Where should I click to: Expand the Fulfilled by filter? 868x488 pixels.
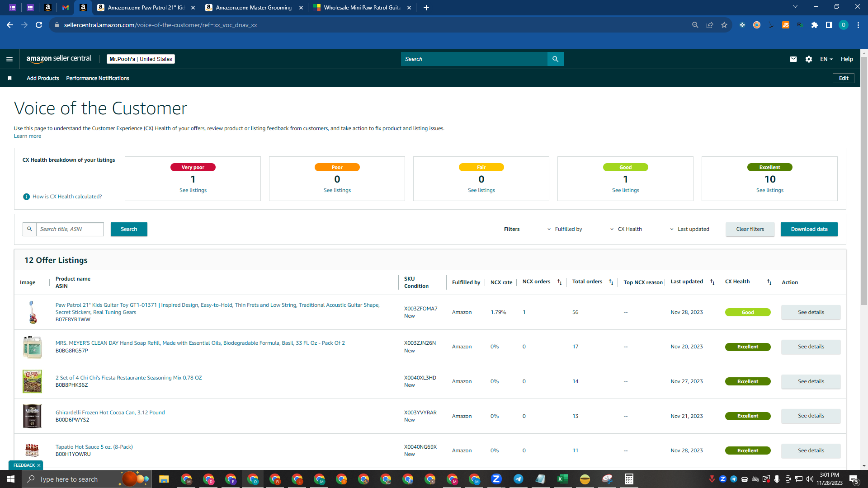pyautogui.click(x=565, y=229)
